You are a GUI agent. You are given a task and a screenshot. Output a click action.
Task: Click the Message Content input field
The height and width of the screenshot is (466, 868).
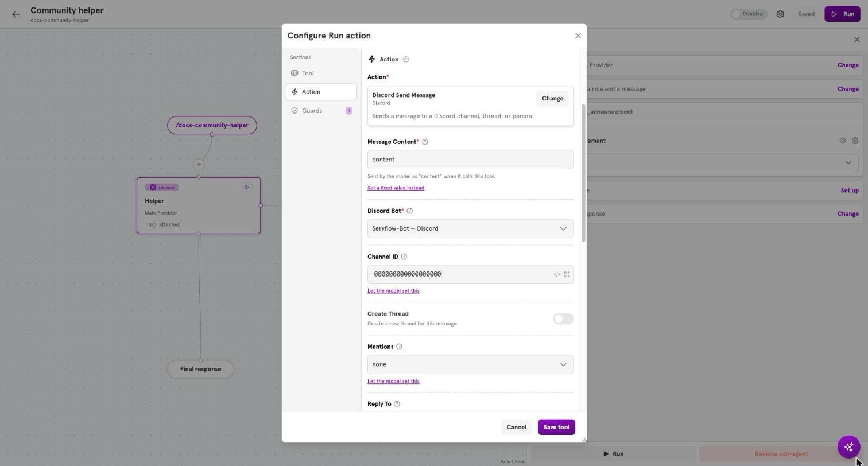click(470, 160)
